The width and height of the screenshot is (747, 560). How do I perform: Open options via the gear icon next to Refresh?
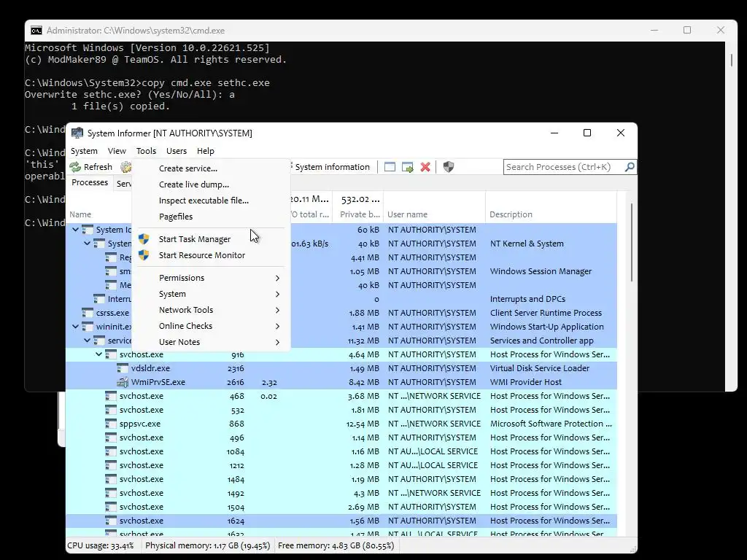pyautogui.click(x=125, y=167)
